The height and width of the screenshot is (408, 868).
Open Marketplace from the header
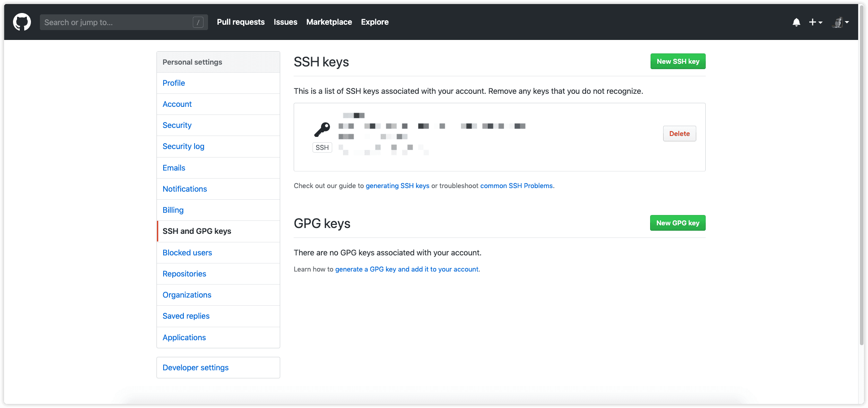[329, 22]
